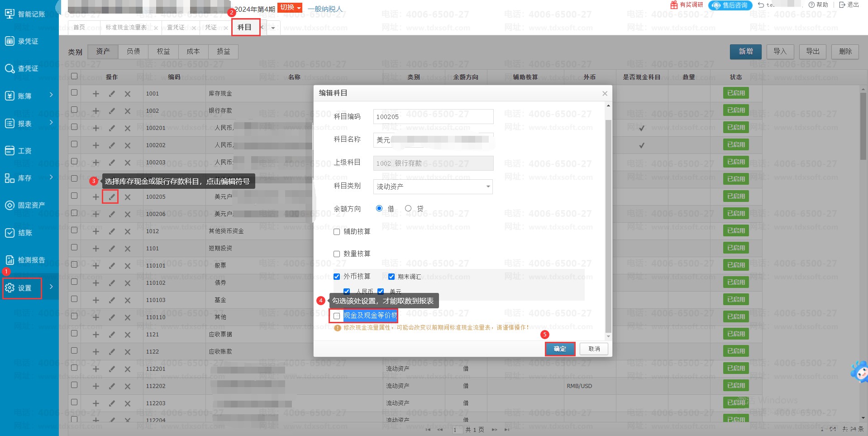Open the 切换 period switch dropdown

[290, 8]
